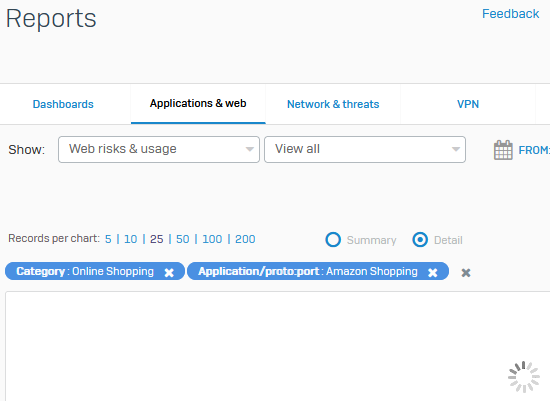The image size is (550, 401).
Task: Remove the Amazon Shopping application filter
Action: point(432,272)
